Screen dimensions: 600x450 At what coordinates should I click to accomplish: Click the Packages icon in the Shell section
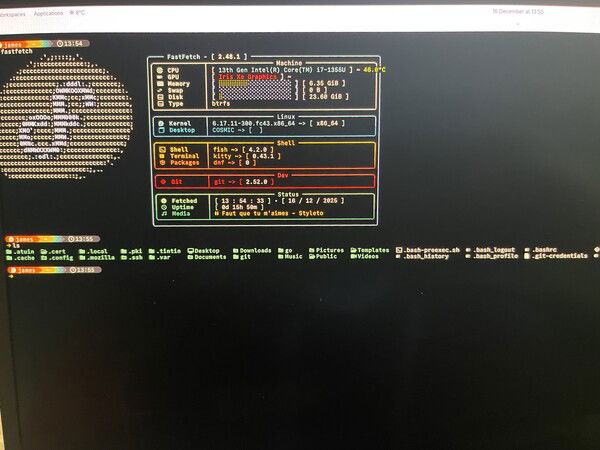(161, 162)
